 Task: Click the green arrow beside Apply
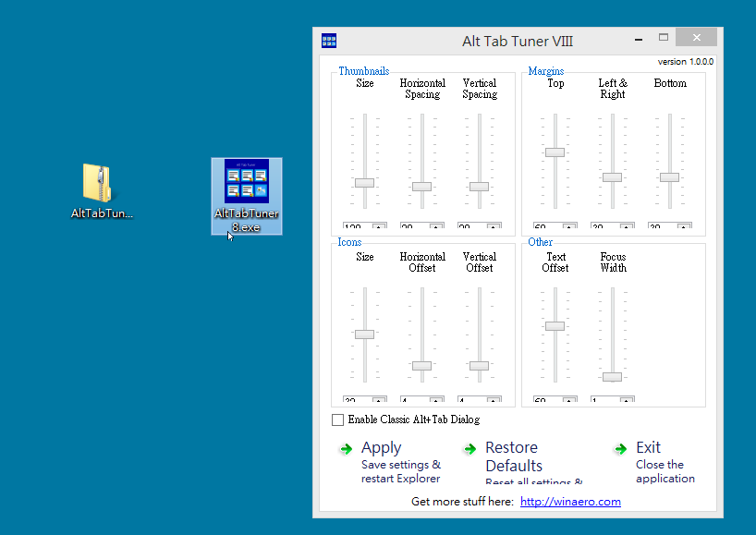point(344,449)
